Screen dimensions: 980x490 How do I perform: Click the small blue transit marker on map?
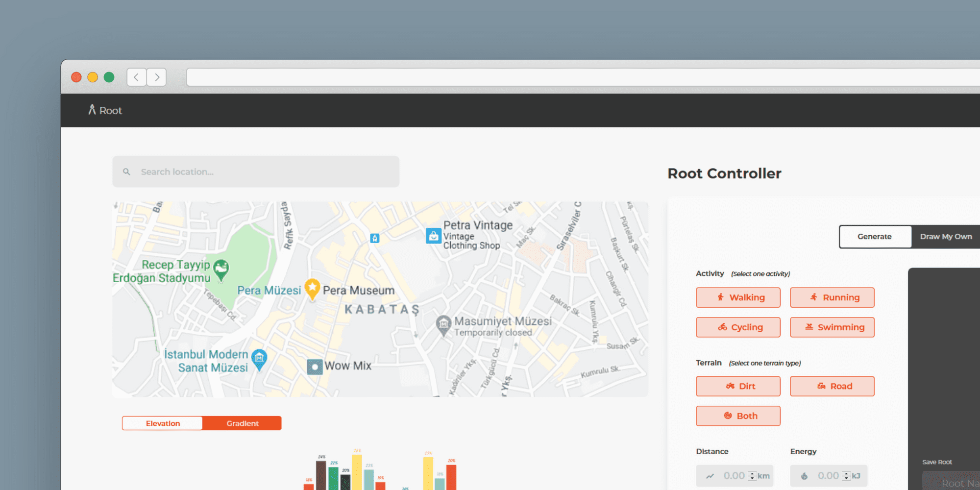click(x=375, y=238)
